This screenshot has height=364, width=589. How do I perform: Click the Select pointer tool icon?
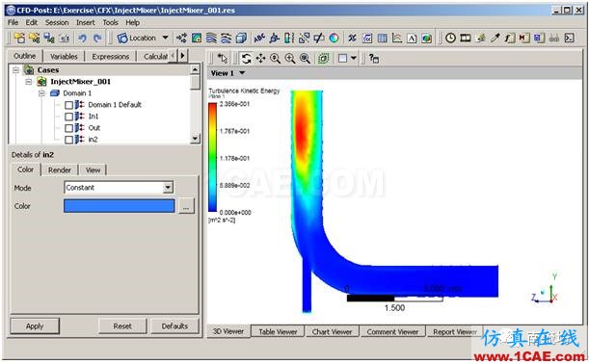pos(223,59)
